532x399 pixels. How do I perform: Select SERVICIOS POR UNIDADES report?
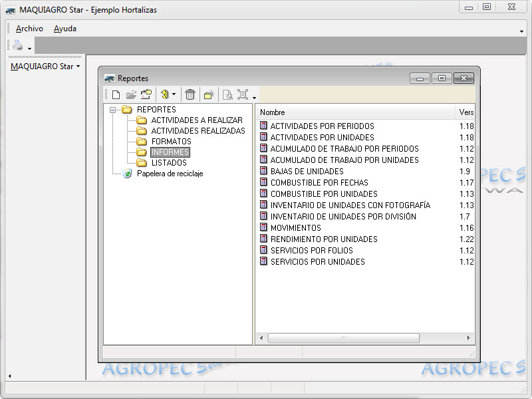coord(318,261)
